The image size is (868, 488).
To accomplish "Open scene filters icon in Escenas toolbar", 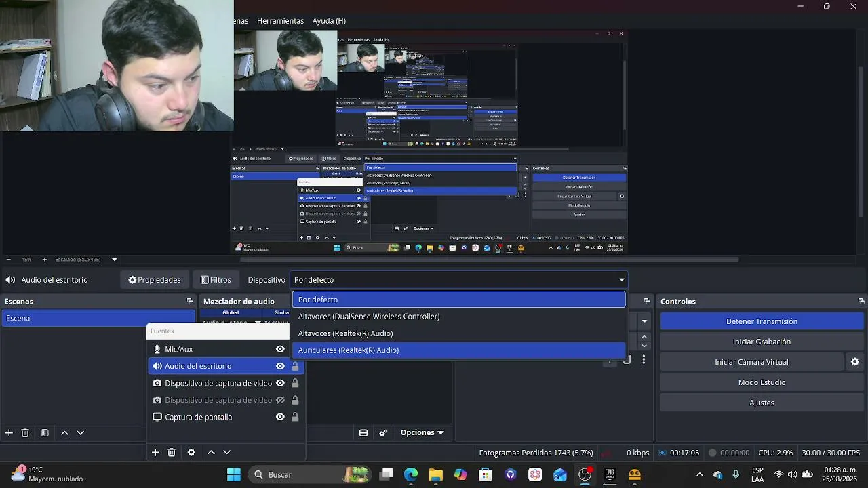I will pos(45,432).
